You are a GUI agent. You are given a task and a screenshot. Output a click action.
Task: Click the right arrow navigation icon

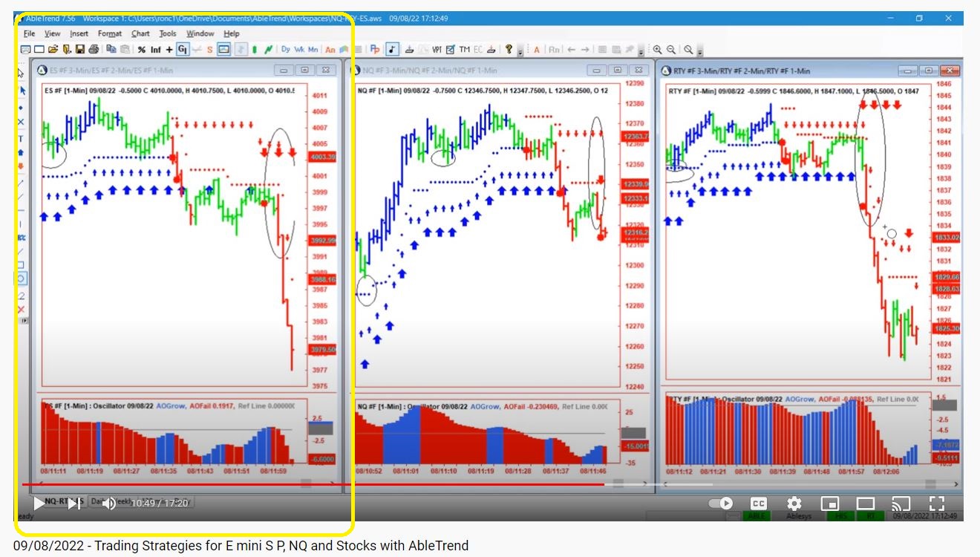(585, 50)
